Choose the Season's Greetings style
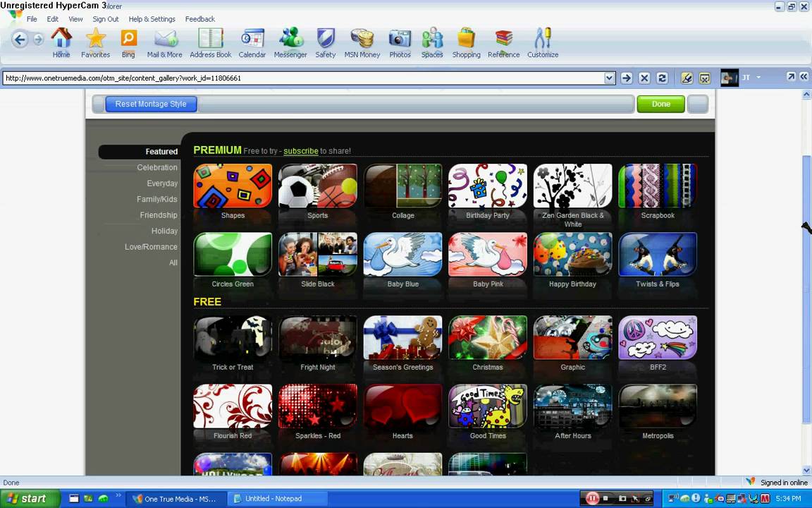 [x=403, y=337]
